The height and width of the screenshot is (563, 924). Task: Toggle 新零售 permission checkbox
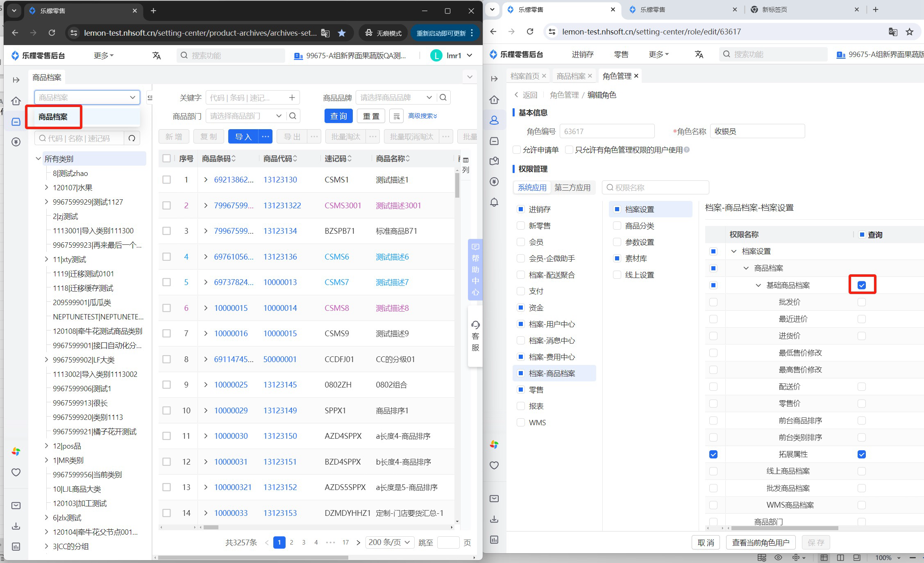pyautogui.click(x=521, y=226)
